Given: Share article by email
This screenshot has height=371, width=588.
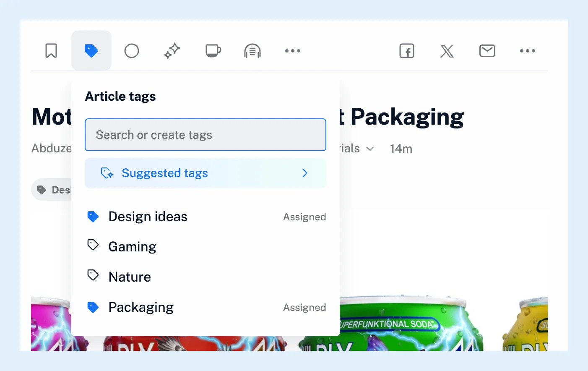Looking at the screenshot, I should [x=487, y=51].
